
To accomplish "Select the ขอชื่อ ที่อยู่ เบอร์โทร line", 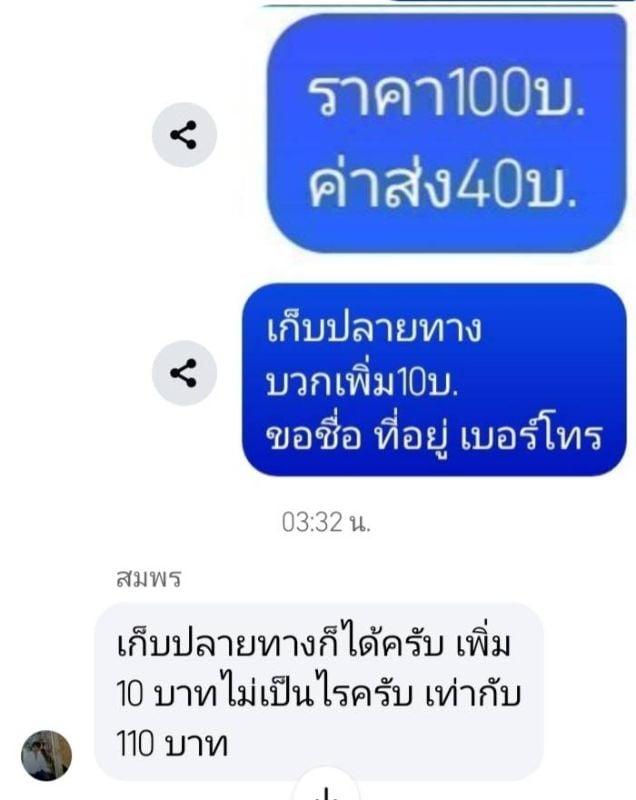I will (435, 438).
